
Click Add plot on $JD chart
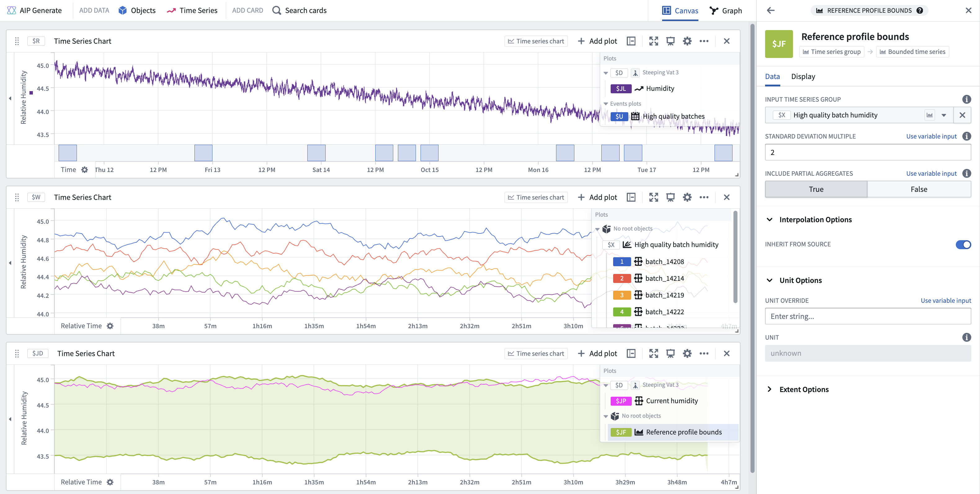[597, 354]
